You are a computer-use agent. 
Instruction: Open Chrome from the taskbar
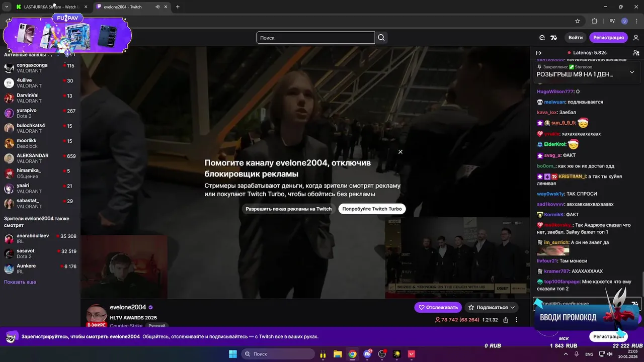pyautogui.click(x=353, y=354)
